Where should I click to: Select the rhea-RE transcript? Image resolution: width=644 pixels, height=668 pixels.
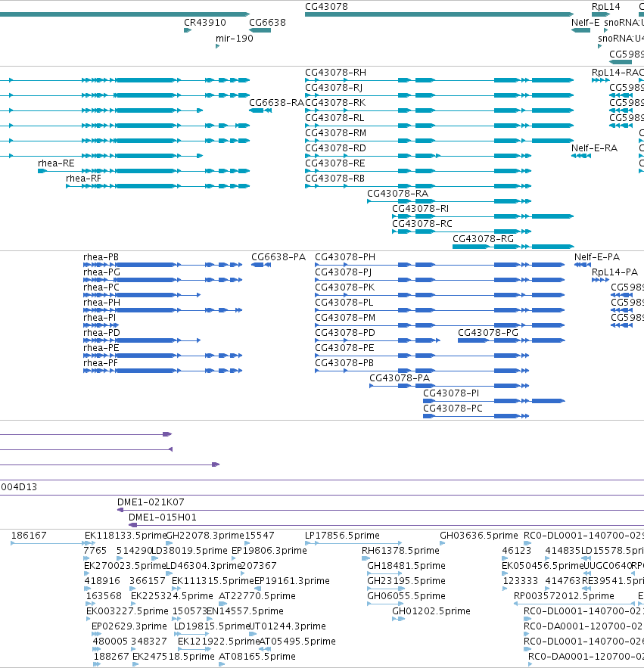pyautogui.click(x=144, y=171)
